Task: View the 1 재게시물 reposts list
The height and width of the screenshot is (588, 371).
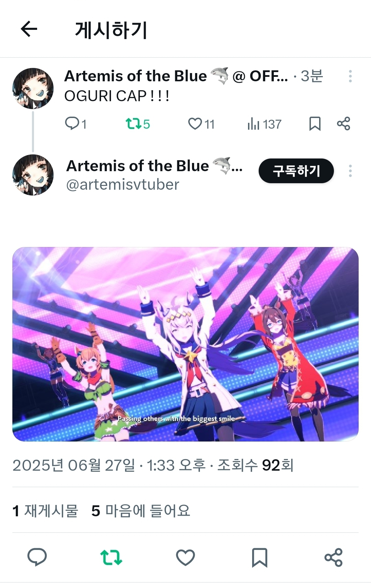Action: click(45, 510)
